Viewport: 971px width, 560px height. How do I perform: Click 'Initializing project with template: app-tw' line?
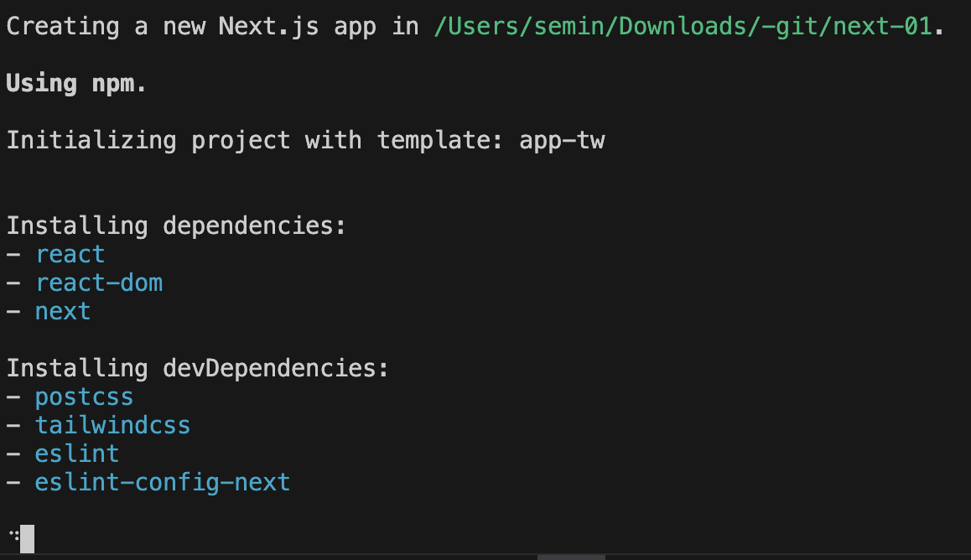[305, 141]
